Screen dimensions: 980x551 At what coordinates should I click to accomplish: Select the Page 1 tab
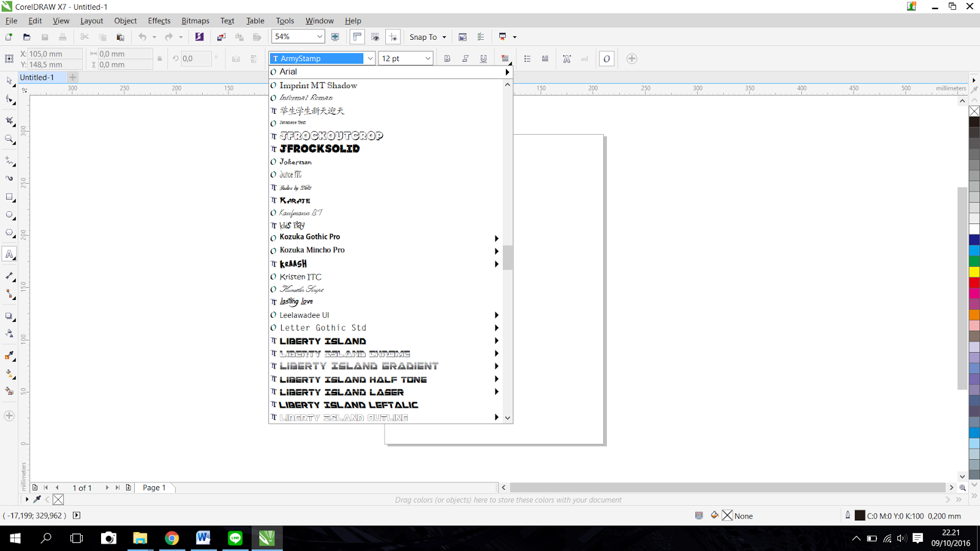tap(154, 488)
